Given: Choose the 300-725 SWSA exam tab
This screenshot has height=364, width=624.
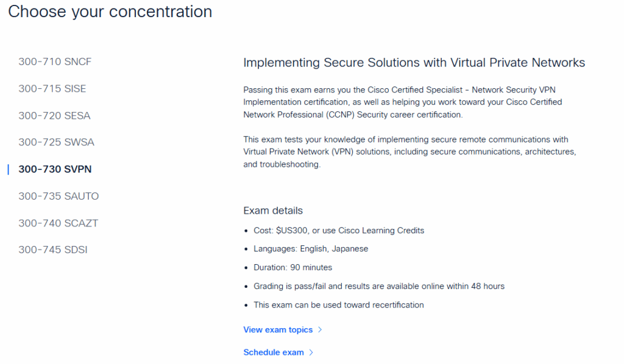Looking at the screenshot, I should 56,142.
